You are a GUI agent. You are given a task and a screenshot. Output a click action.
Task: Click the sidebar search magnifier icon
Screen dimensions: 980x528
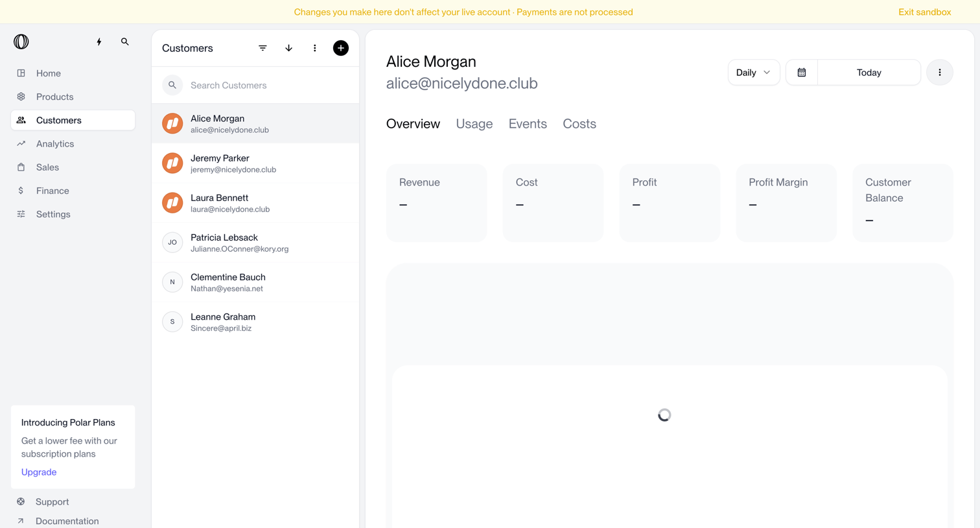click(125, 42)
